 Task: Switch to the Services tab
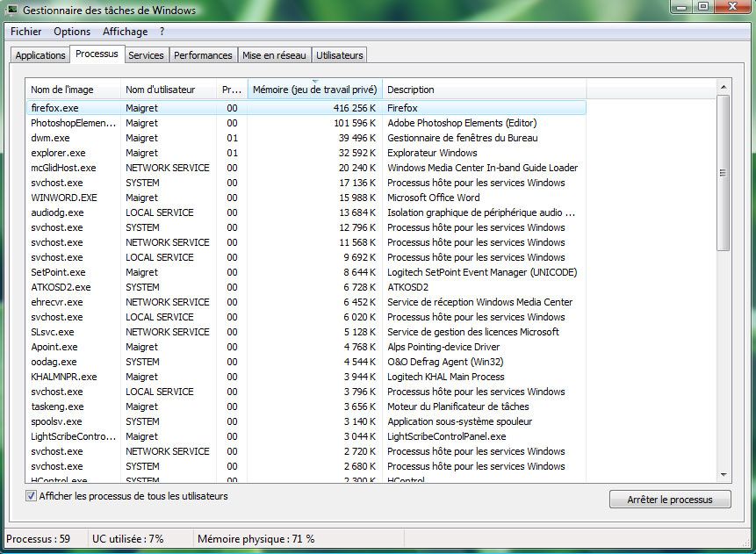tap(146, 55)
